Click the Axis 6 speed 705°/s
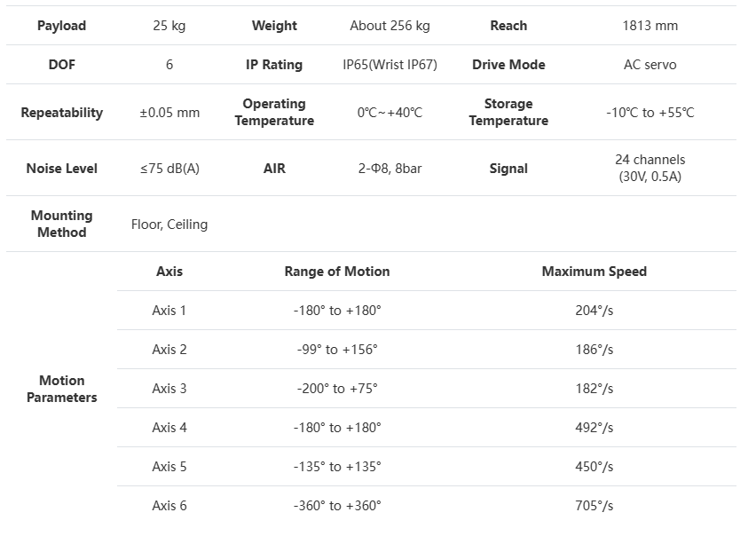The width and height of the screenshot is (756, 544). (x=594, y=506)
